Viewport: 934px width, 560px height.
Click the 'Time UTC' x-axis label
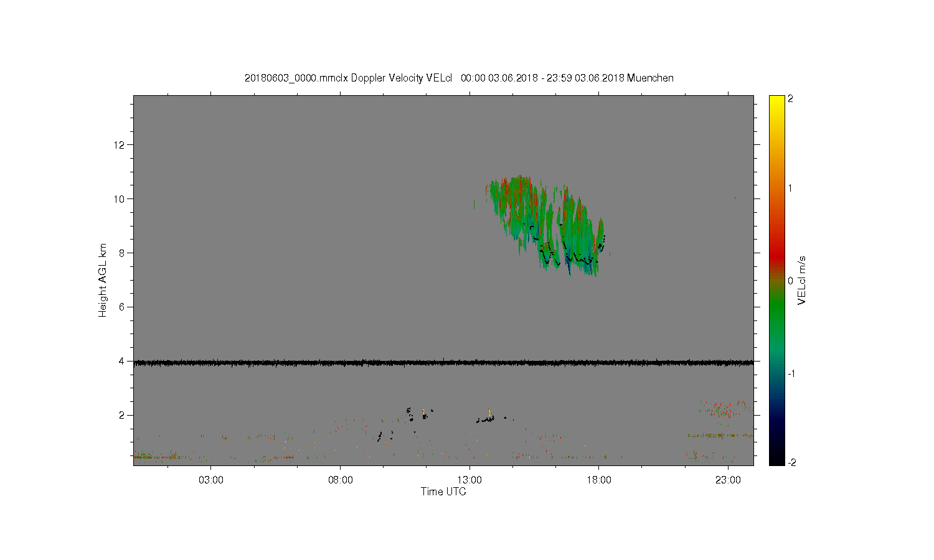[443, 492]
